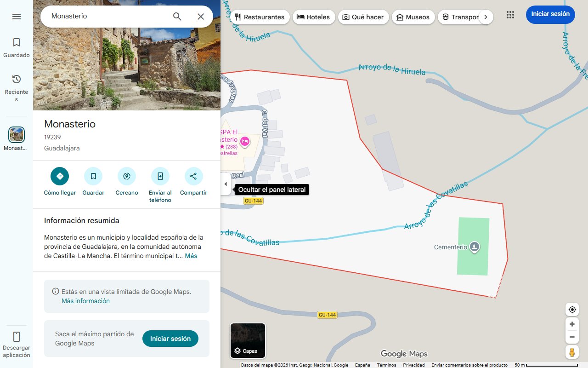Open sharing options via the Compartir icon
Image resolution: width=588 pixels, height=368 pixels.
tap(193, 176)
